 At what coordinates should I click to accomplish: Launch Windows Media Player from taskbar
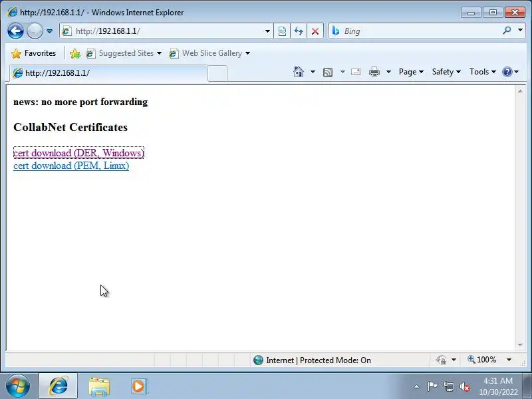(139, 386)
